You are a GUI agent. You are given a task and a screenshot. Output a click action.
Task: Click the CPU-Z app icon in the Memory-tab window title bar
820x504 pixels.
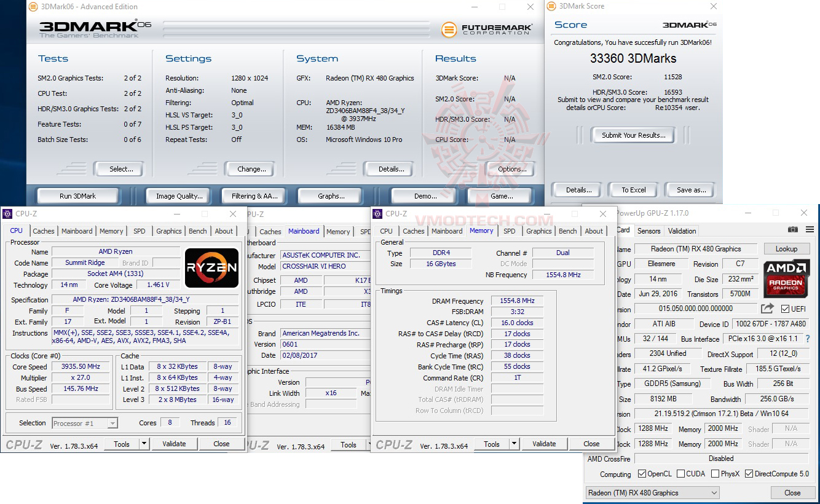[378, 214]
